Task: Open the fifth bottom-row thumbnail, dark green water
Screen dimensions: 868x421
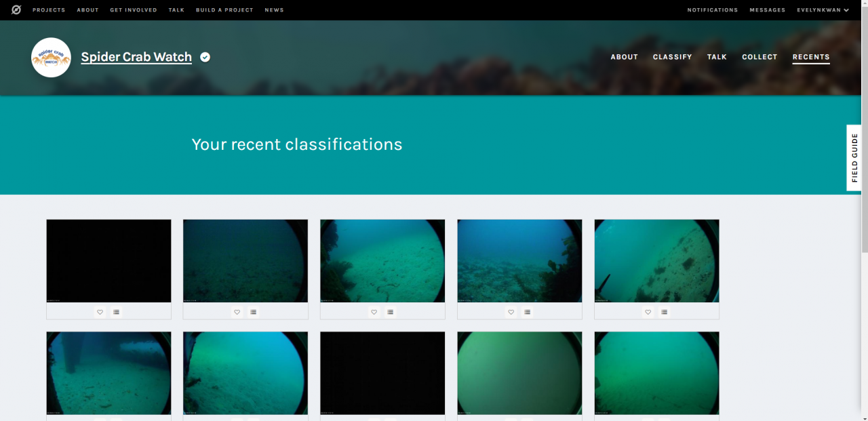Action: [656, 374]
